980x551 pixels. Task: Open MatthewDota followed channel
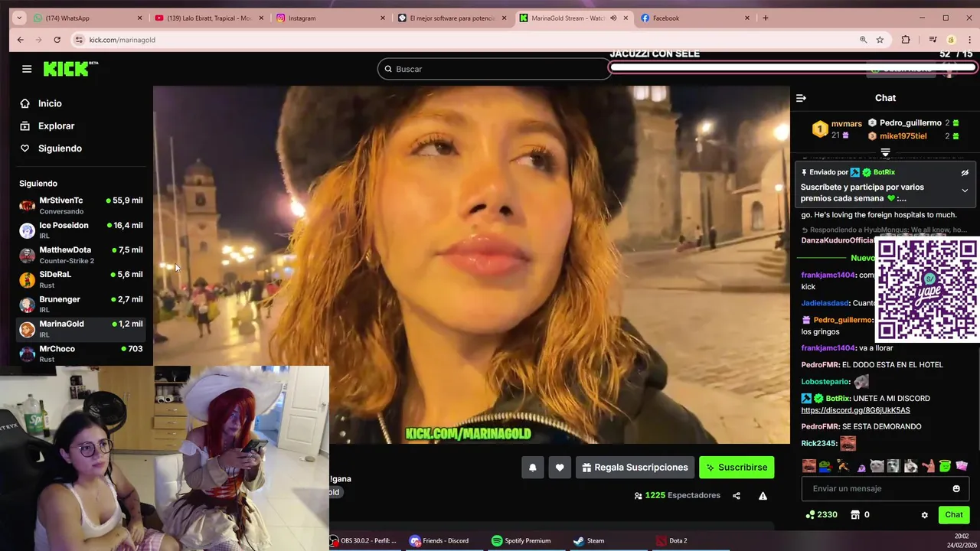coord(80,255)
